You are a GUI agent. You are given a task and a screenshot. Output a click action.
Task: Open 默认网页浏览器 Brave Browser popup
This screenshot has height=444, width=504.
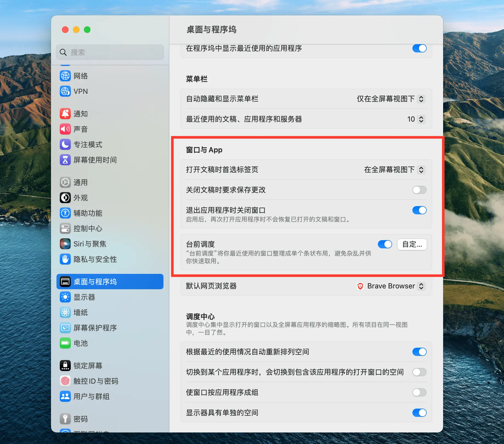391,286
